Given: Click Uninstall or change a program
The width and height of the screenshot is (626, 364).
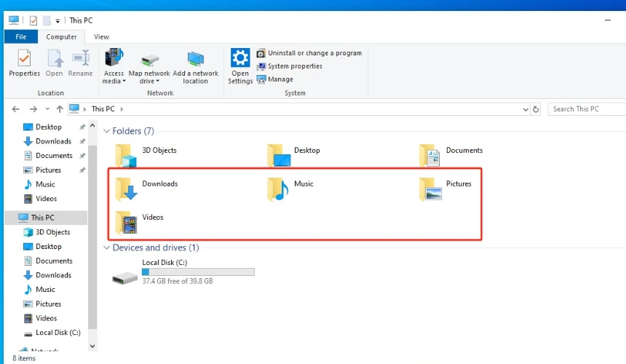Looking at the screenshot, I should point(314,53).
